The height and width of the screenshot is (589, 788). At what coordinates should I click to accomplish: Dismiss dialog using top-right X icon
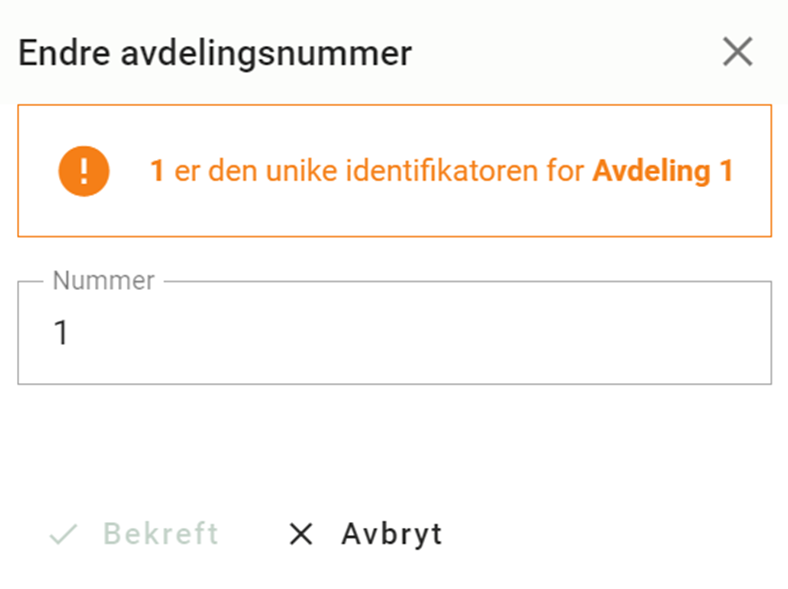737,52
